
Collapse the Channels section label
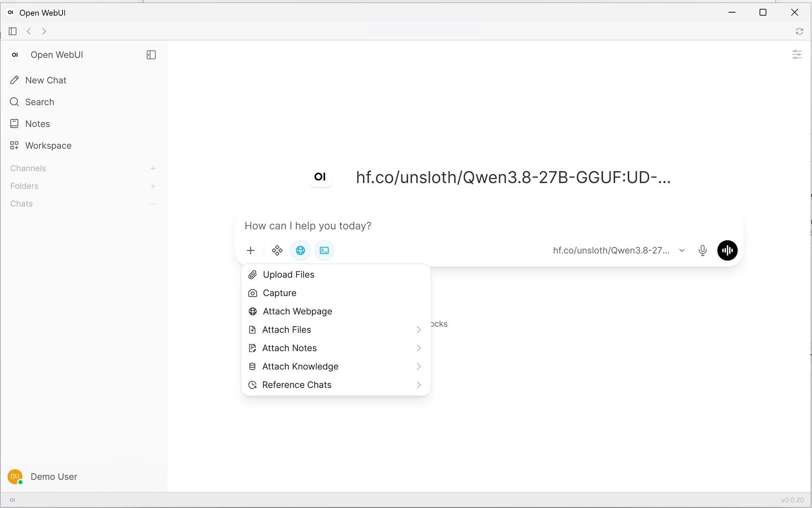point(28,169)
